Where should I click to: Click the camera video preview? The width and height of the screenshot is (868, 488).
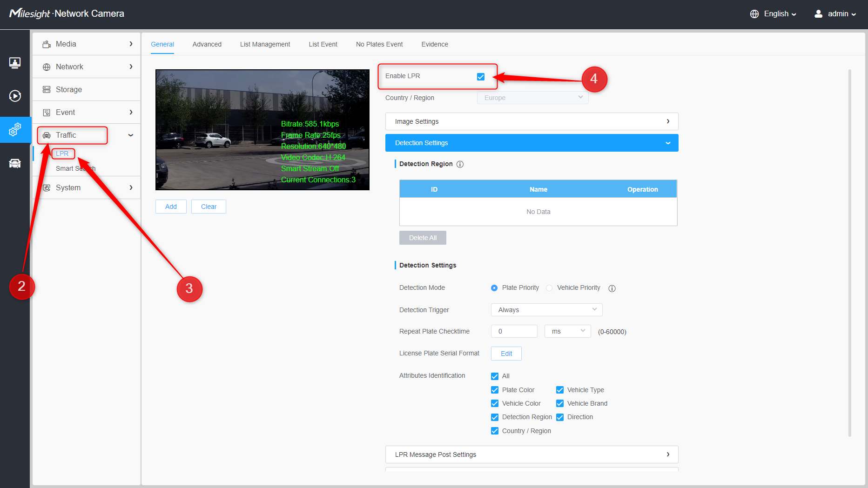coord(262,130)
